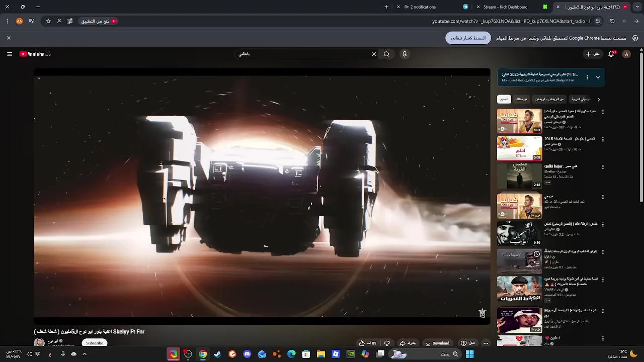644x362 pixels.
Task: Select the fourth filter chip
Action: pyautogui.click(x=580, y=99)
